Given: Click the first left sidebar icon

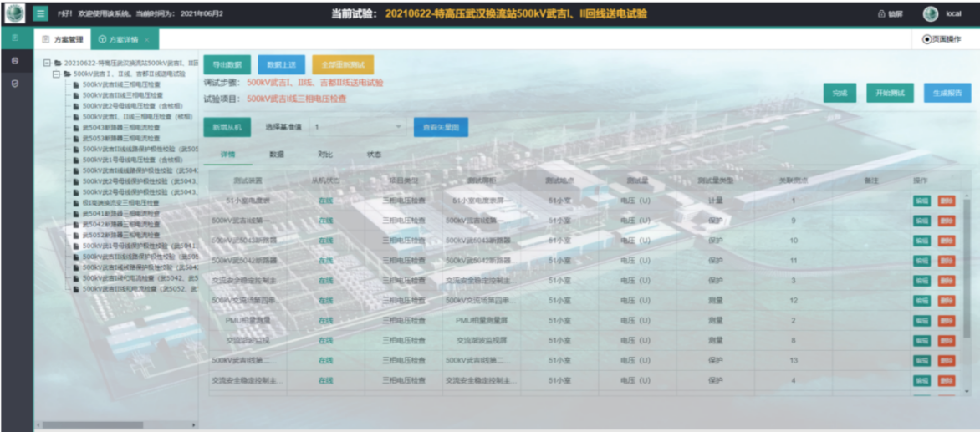Looking at the screenshot, I should point(15,38).
